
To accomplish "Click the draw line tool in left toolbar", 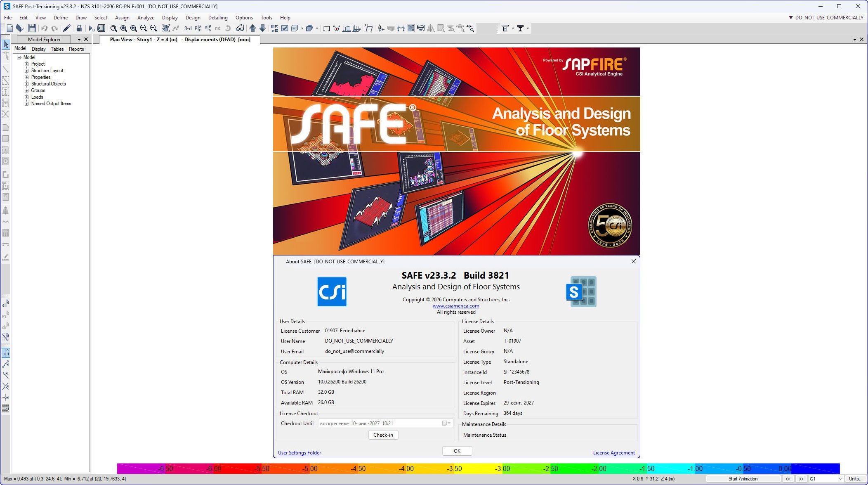I will point(6,69).
